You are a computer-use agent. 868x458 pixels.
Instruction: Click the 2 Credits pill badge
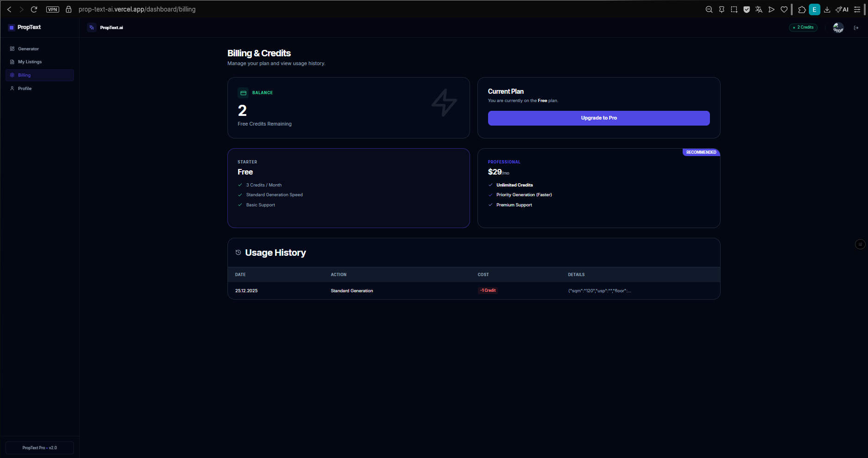[803, 27]
